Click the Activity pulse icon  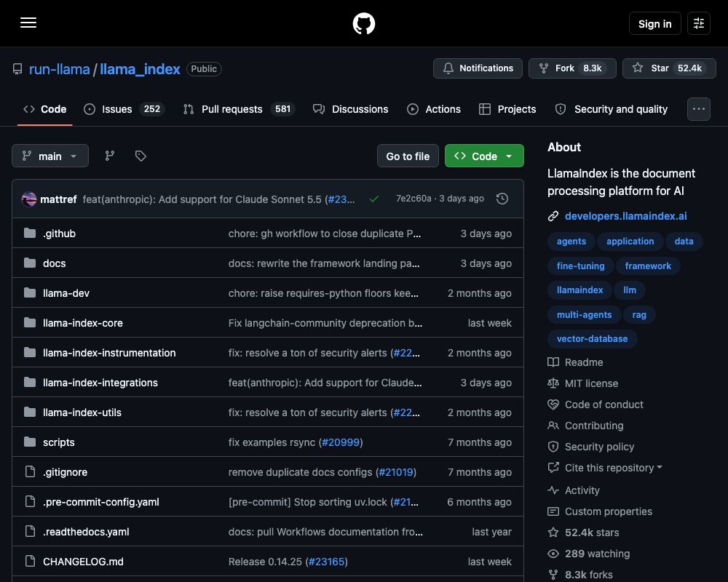[x=553, y=490]
